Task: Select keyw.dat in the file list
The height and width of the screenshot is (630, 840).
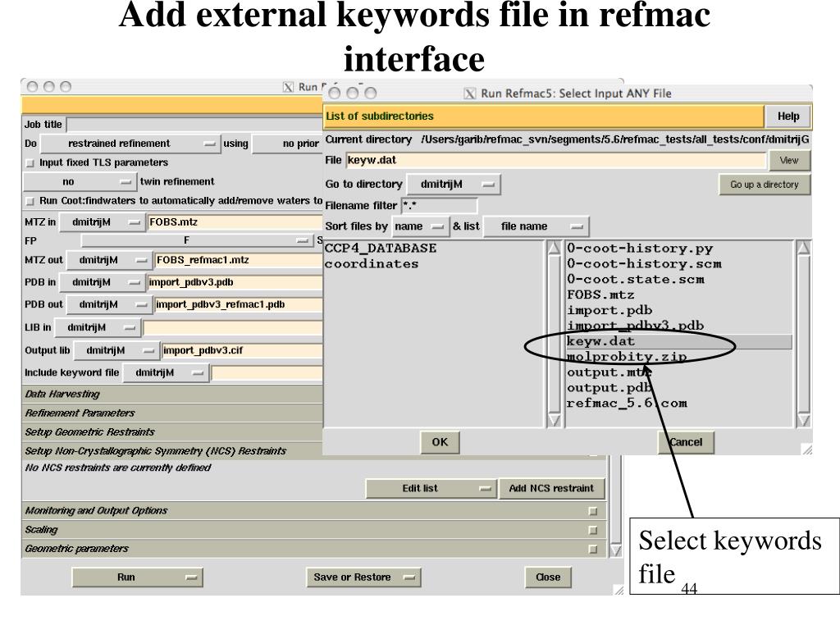Action: click(x=678, y=342)
